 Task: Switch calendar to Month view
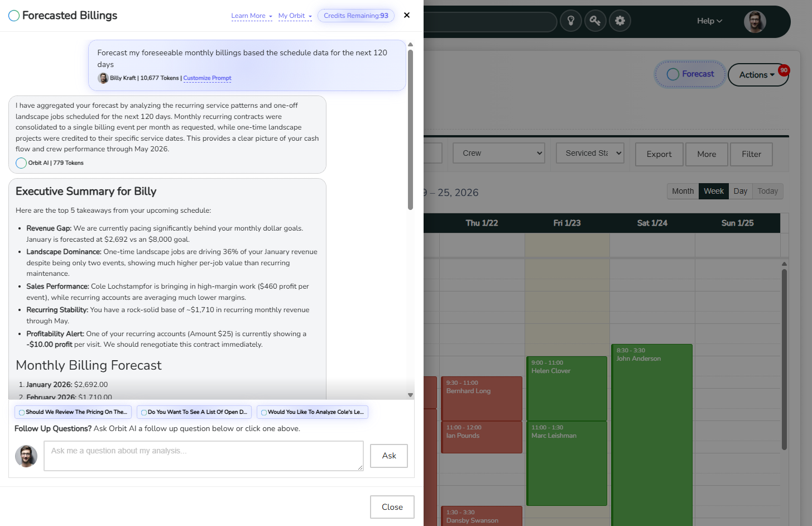(x=683, y=191)
